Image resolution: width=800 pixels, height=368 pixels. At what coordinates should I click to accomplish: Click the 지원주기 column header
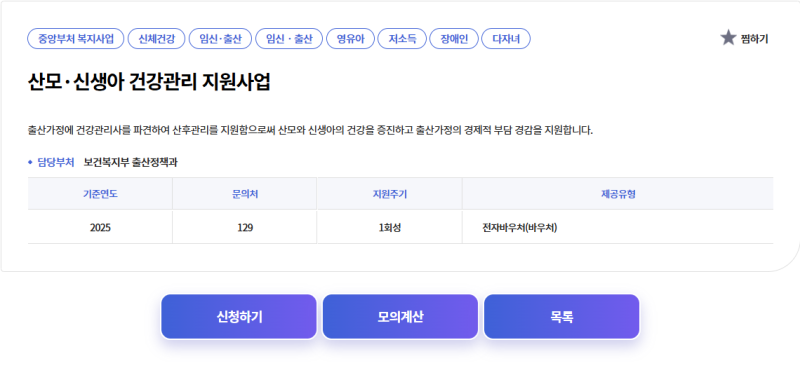coord(390,194)
